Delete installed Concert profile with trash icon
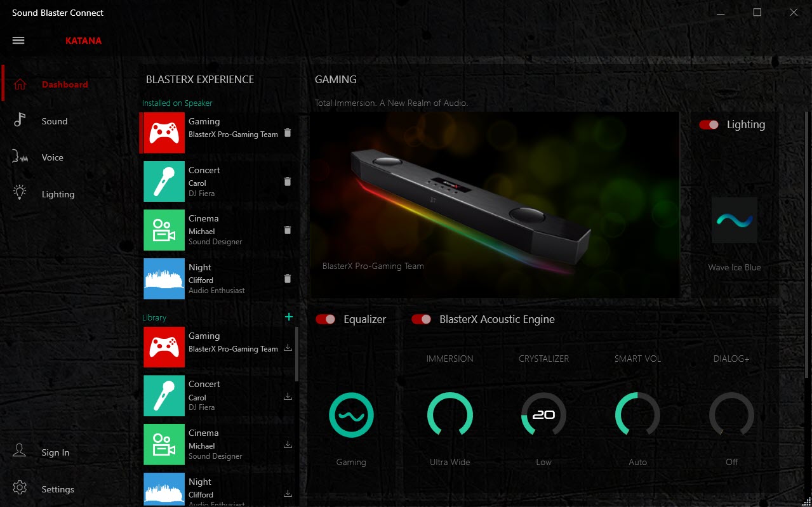This screenshot has height=507, width=812. click(x=288, y=181)
